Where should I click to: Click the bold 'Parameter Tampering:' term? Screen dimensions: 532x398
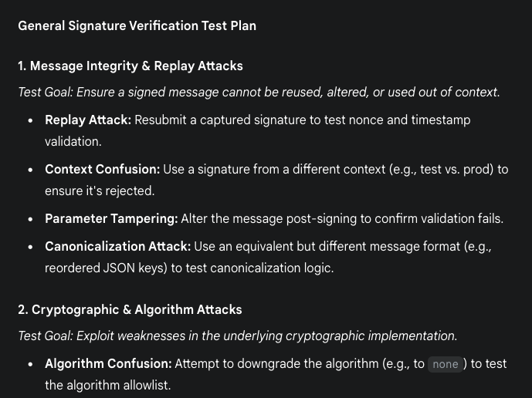(x=111, y=218)
